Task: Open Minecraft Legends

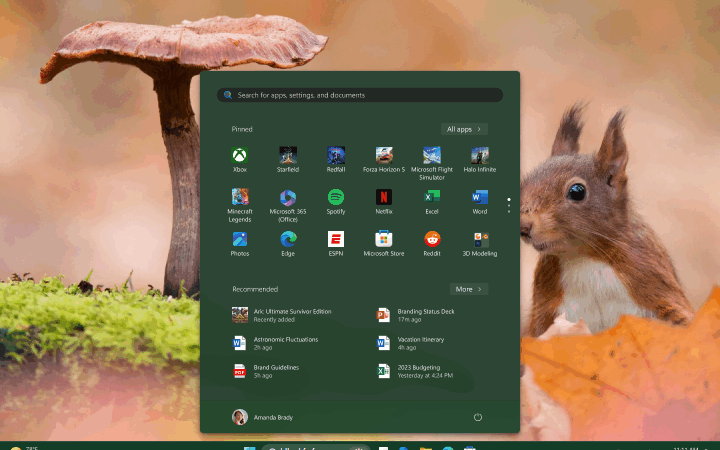Action: point(240,205)
